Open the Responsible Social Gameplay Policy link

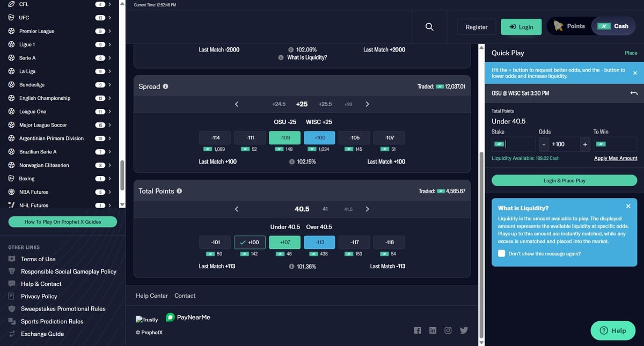[x=68, y=271]
